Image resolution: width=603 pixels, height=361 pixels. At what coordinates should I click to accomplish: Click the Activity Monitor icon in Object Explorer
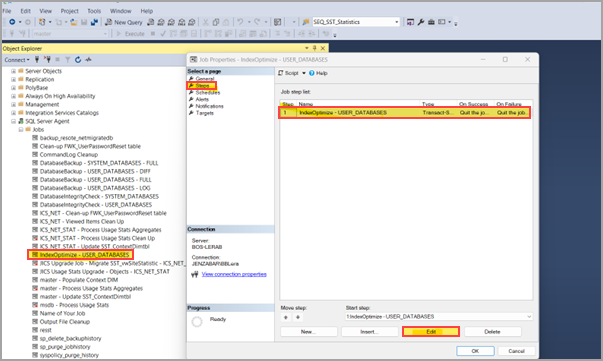pyautogui.click(x=88, y=60)
